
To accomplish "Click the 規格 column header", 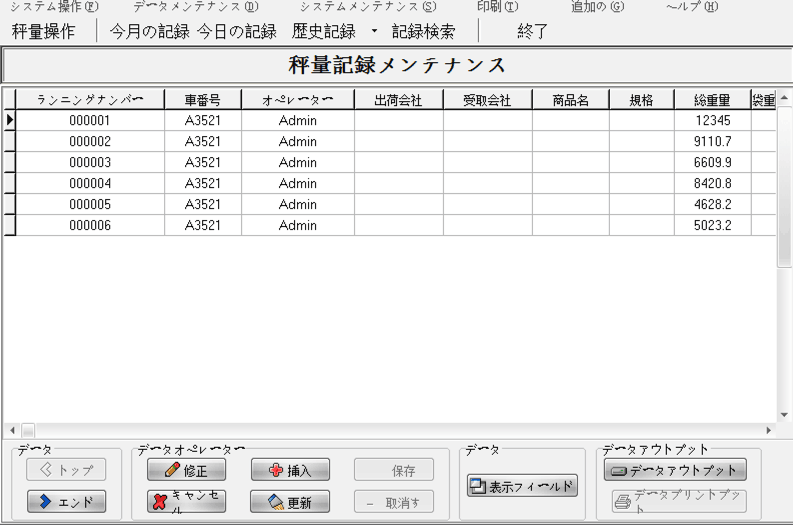I will click(641, 100).
